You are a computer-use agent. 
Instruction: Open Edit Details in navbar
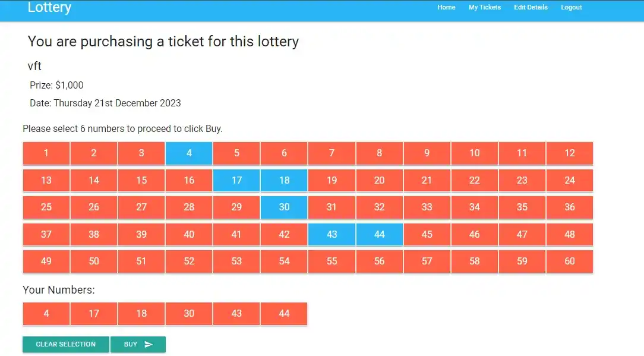click(x=531, y=8)
